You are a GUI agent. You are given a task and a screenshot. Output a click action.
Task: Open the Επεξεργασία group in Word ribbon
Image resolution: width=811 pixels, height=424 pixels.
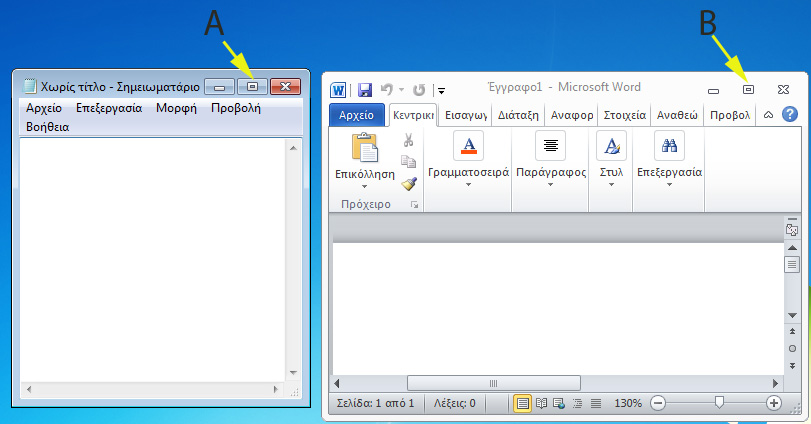click(x=669, y=158)
